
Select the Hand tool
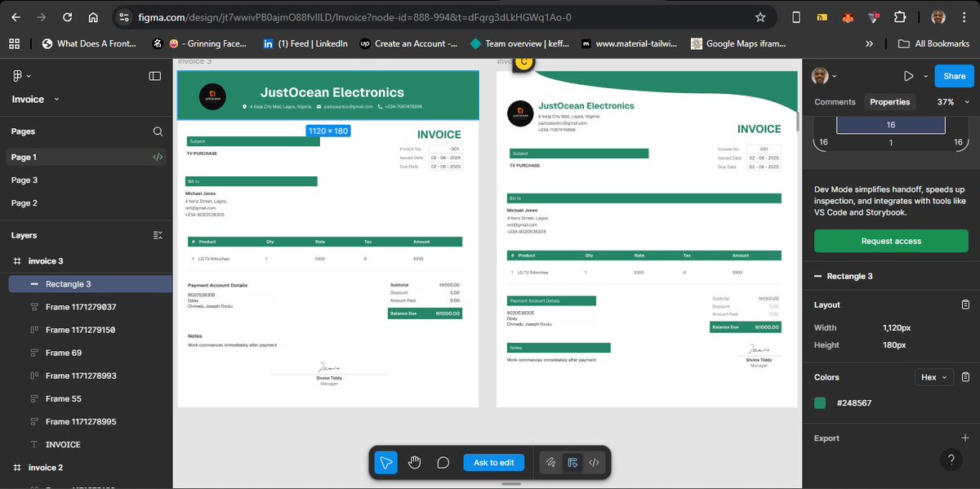pos(415,463)
